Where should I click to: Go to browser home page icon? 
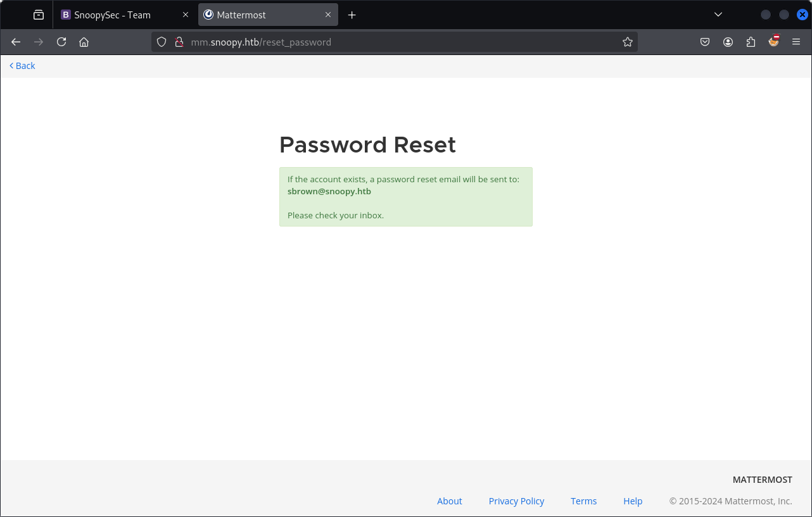(x=84, y=42)
